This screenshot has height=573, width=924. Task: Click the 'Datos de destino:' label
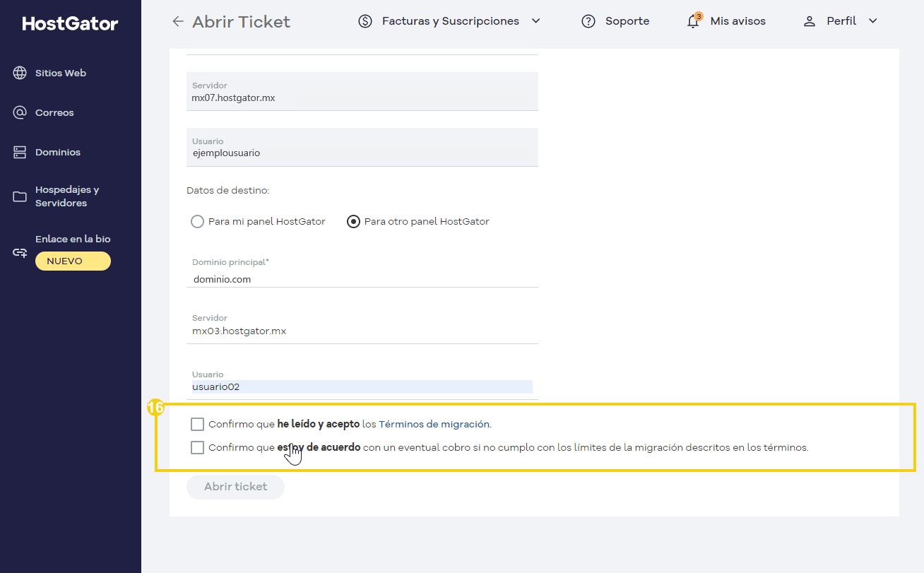pyautogui.click(x=228, y=191)
